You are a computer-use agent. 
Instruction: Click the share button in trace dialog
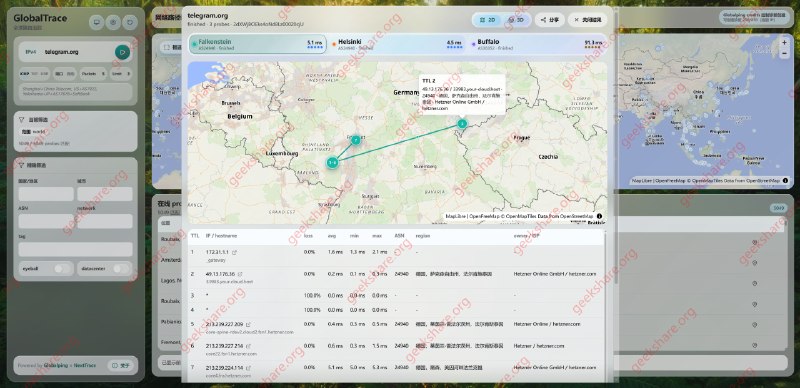[549, 20]
